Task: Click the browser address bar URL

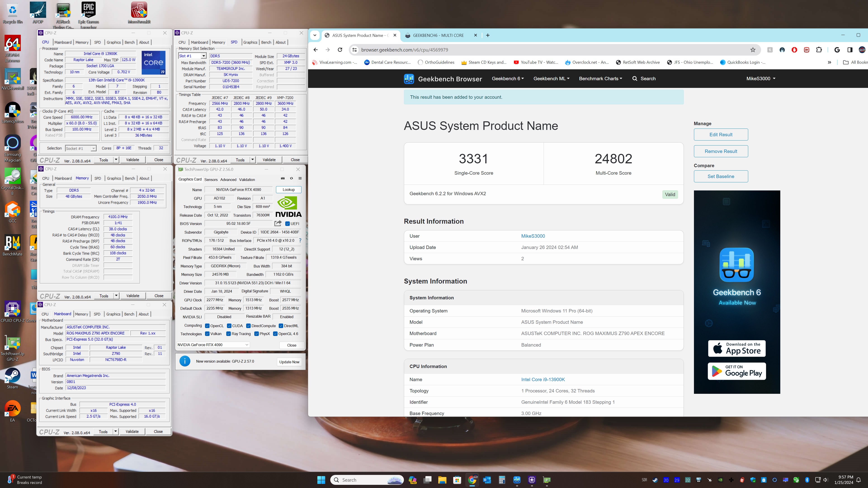Action: [405, 50]
